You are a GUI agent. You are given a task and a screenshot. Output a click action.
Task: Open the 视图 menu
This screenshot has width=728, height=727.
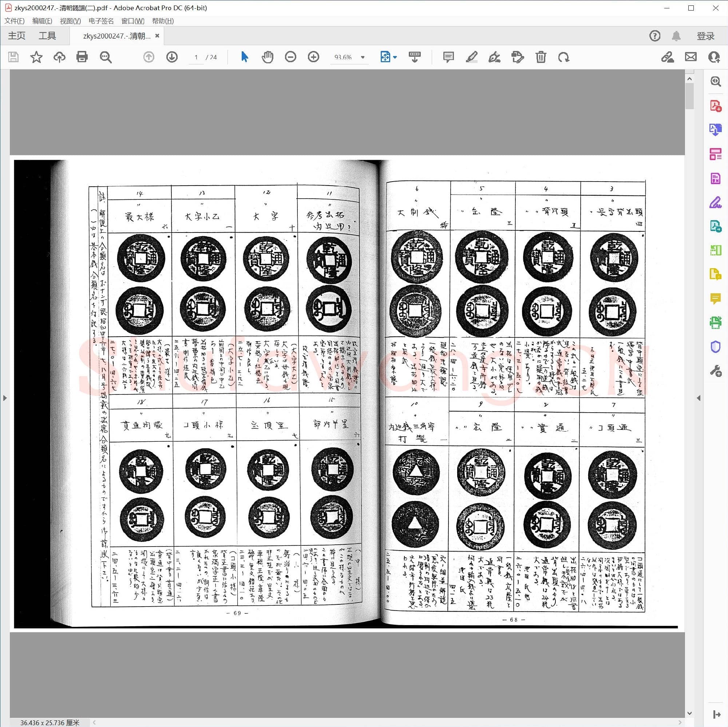[70, 21]
